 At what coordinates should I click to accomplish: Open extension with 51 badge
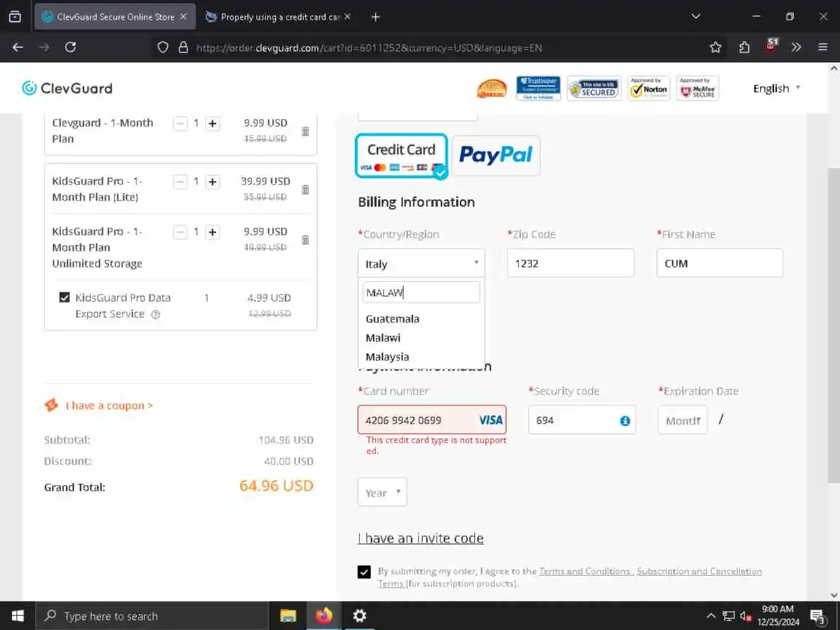771,45
